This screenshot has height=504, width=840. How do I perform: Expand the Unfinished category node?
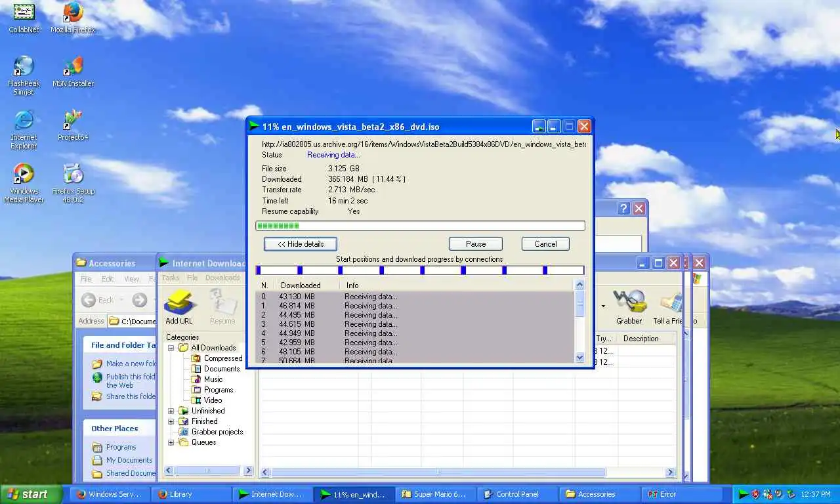[171, 411]
